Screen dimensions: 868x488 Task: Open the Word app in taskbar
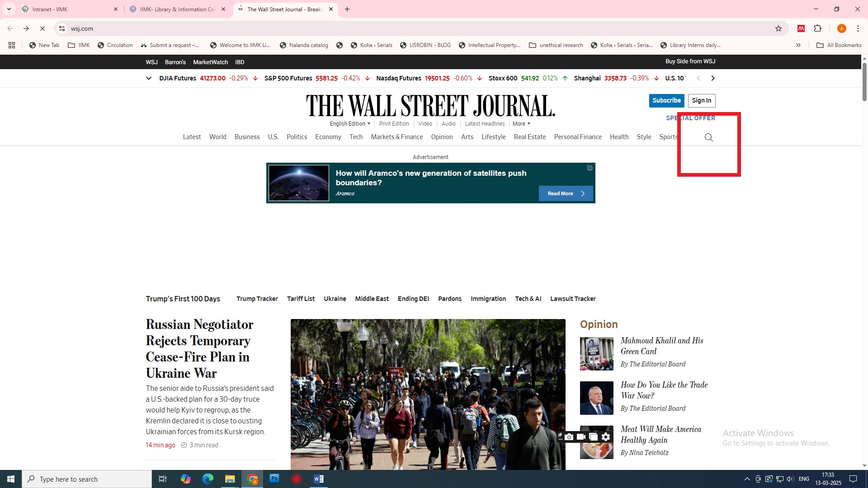pyautogui.click(x=318, y=479)
